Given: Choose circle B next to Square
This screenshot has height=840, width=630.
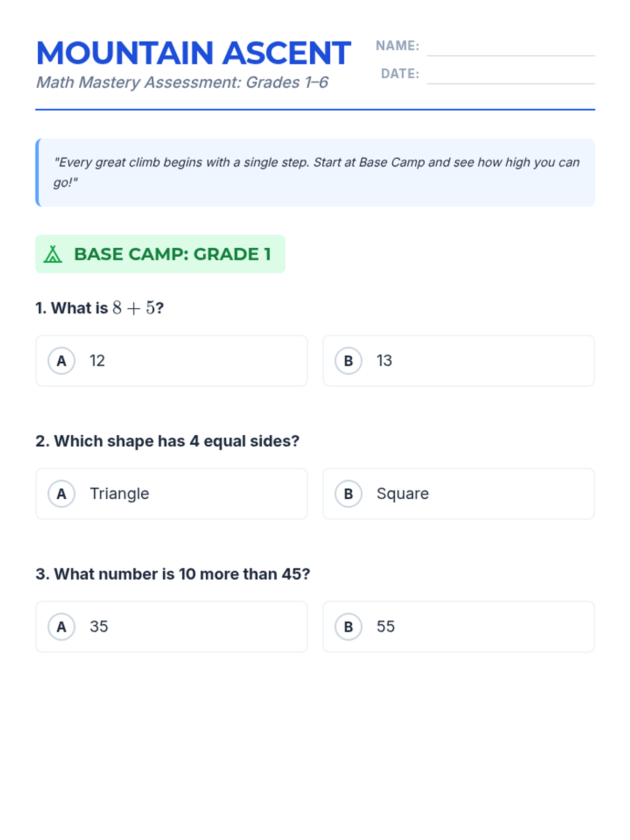Looking at the screenshot, I should click(x=349, y=493).
